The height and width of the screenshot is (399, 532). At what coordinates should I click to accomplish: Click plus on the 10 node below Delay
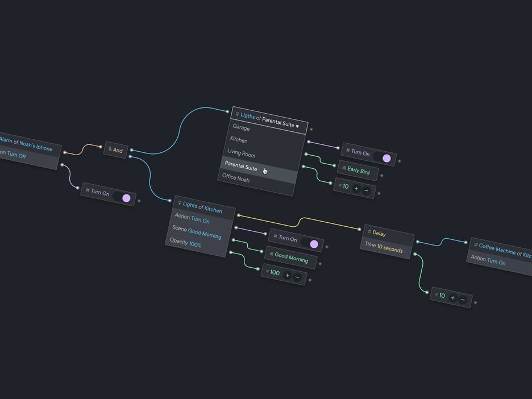(x=452, y=298)
